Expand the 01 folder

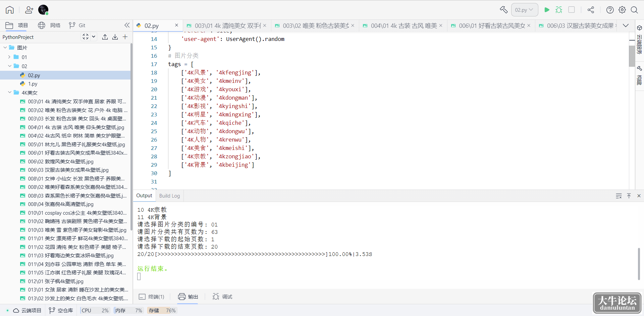[9, 57]
